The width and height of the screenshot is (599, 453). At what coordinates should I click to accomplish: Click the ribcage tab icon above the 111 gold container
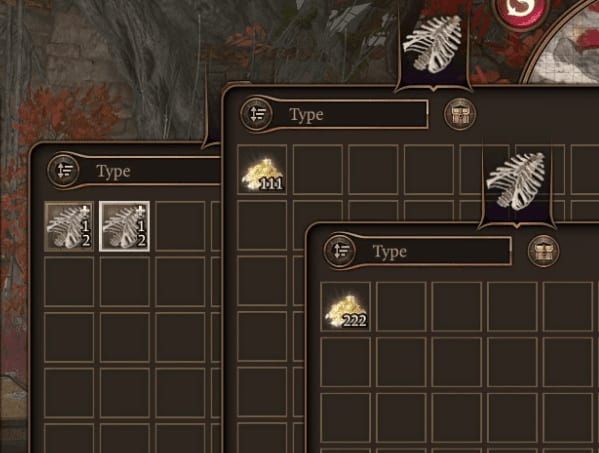pos(432,45)
